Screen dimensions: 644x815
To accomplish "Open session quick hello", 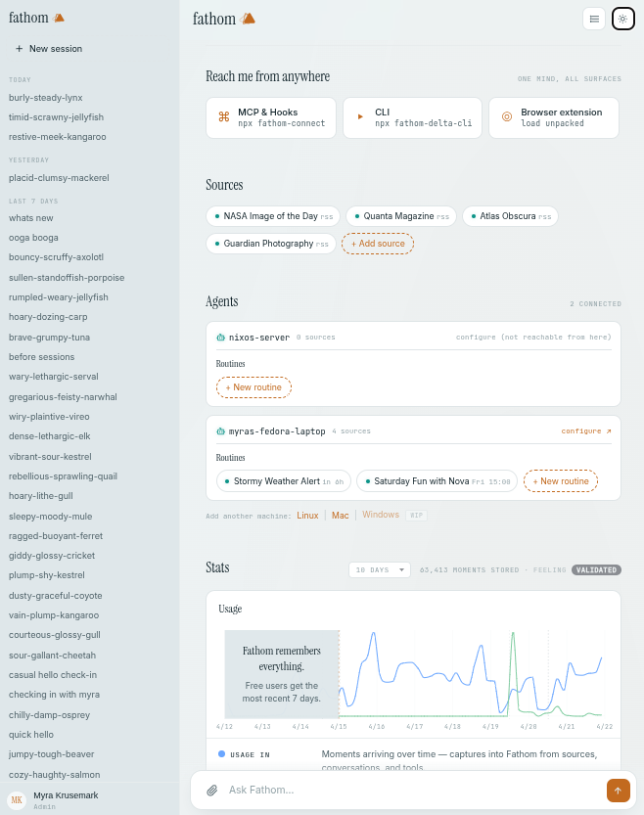I will [x=31, y=735].
